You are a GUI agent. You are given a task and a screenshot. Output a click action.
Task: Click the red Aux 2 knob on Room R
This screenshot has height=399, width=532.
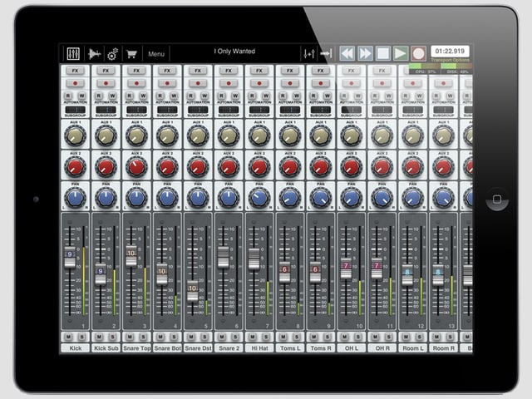[443, 167]
